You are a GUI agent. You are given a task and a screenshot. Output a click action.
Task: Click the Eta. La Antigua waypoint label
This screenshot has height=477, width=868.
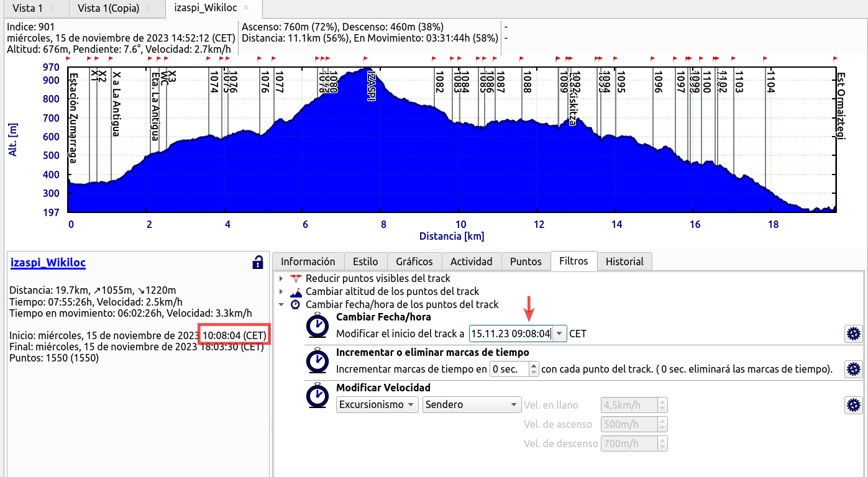(x=155, y=106)
